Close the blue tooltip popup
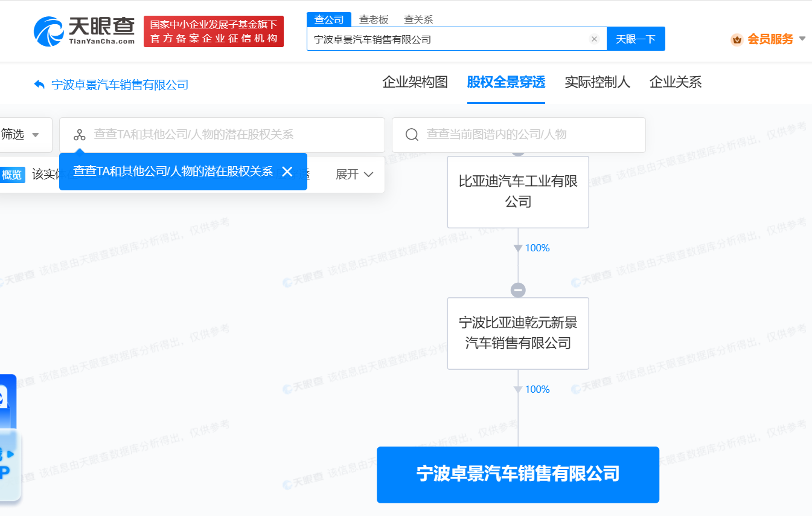Image resolution: width=812 pixels, height=516 pixels. [287, 172]
